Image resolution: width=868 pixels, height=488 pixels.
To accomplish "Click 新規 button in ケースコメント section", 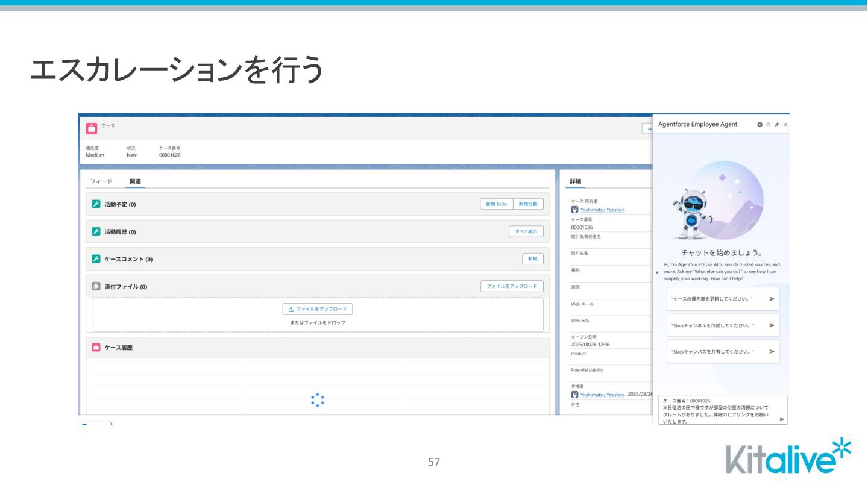I will point(533,258).
